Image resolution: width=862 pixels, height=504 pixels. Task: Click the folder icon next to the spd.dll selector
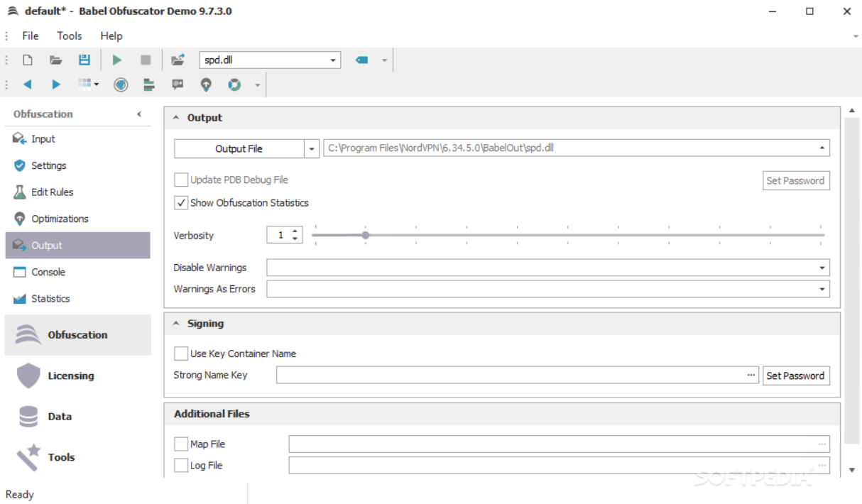click(178, 60)
